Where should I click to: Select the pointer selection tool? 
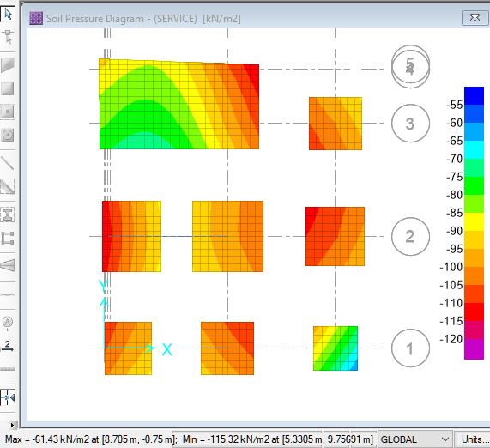8,14
